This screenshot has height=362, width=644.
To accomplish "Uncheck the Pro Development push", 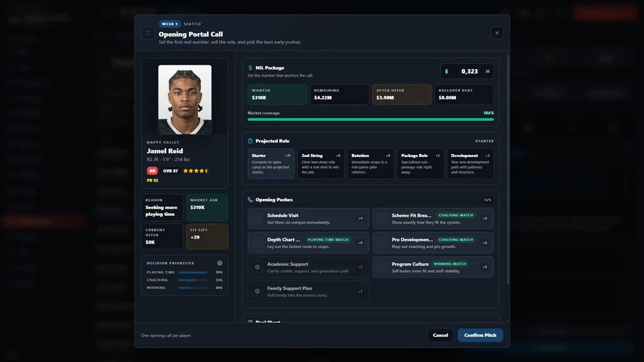I will 382,242.
